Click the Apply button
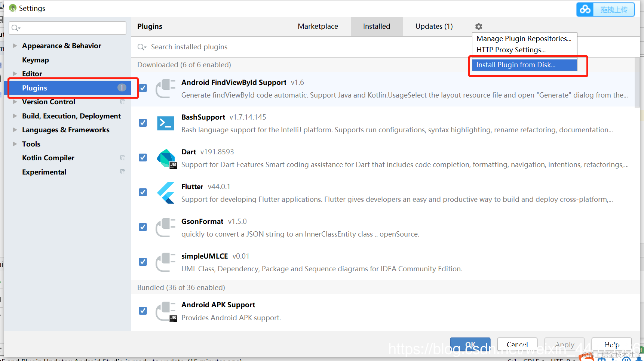The width and height of the screenshot is (644, 361). [x=564, y=345]
